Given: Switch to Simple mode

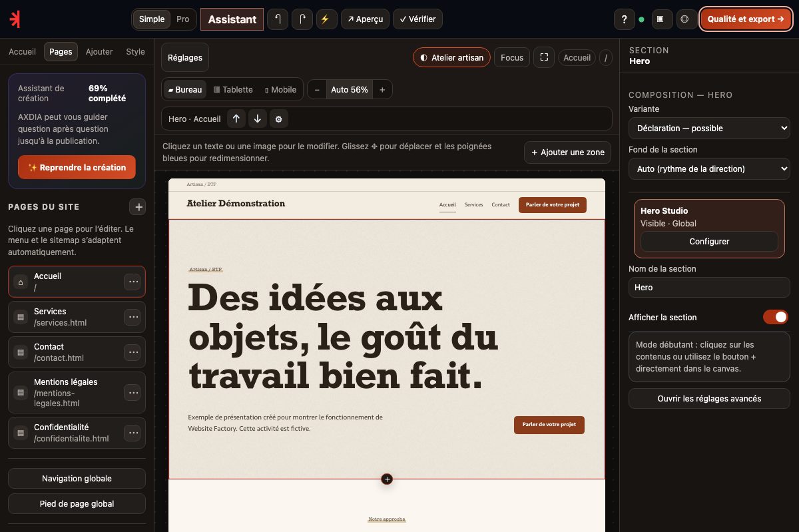Looking at the screenshot, I should coord(152,19).
